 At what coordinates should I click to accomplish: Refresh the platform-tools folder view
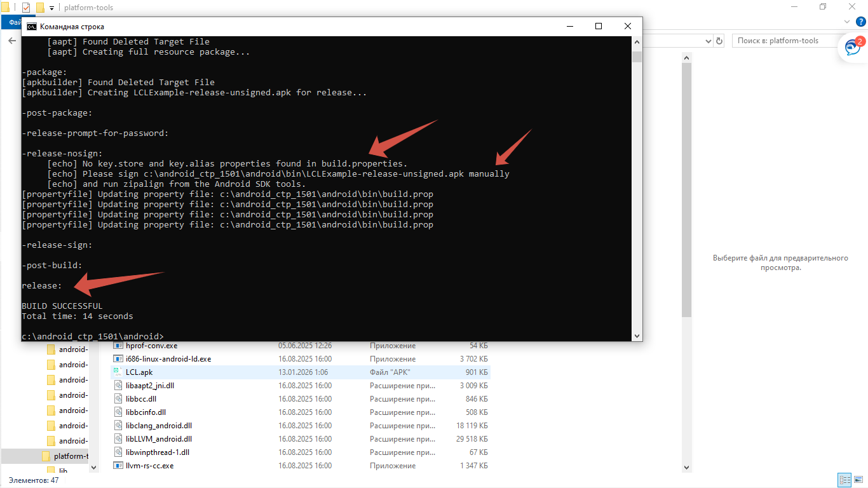pyautogui.click(x=719, y=41)
